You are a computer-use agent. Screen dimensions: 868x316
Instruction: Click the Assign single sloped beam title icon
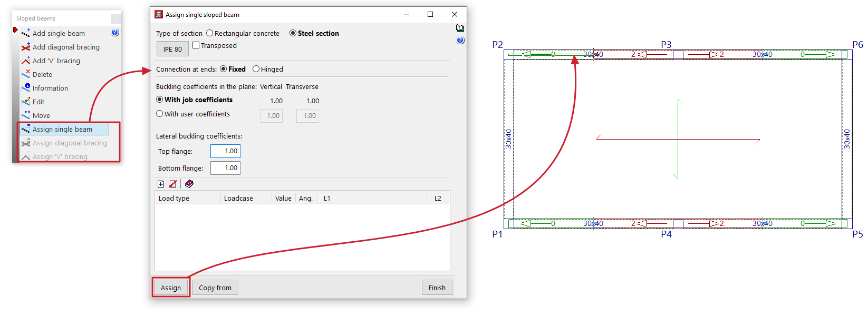click(x=159, y=14)
